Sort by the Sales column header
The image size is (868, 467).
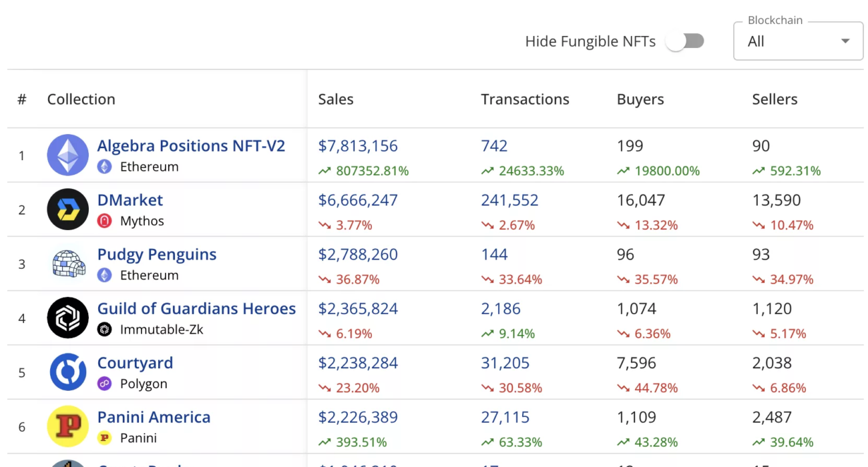tap(336, 99)
